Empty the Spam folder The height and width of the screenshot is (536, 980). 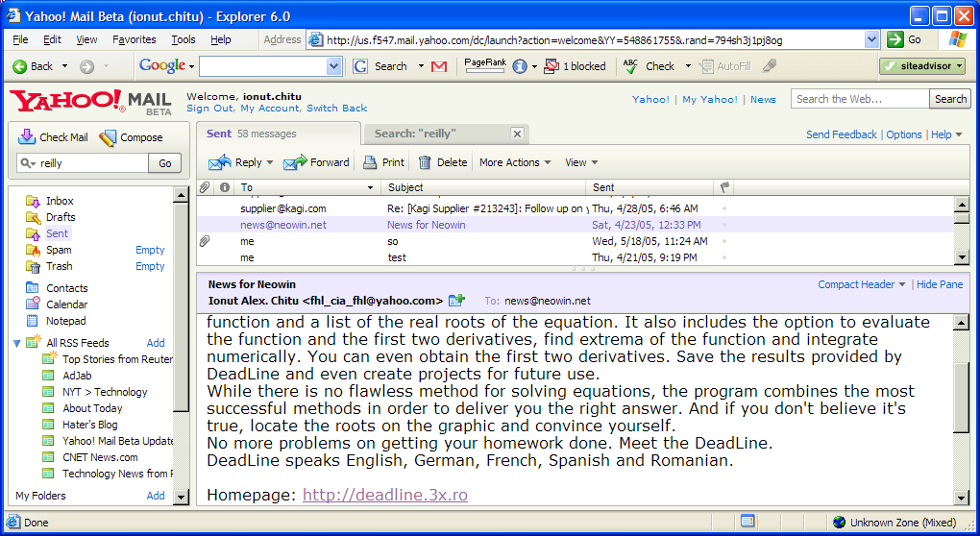coord(150,250)
